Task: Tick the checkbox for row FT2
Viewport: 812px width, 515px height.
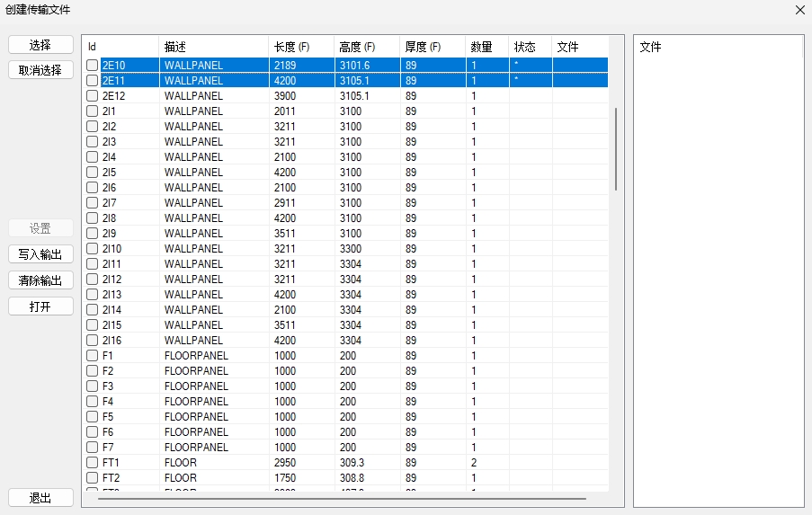Action: [93, 478]
